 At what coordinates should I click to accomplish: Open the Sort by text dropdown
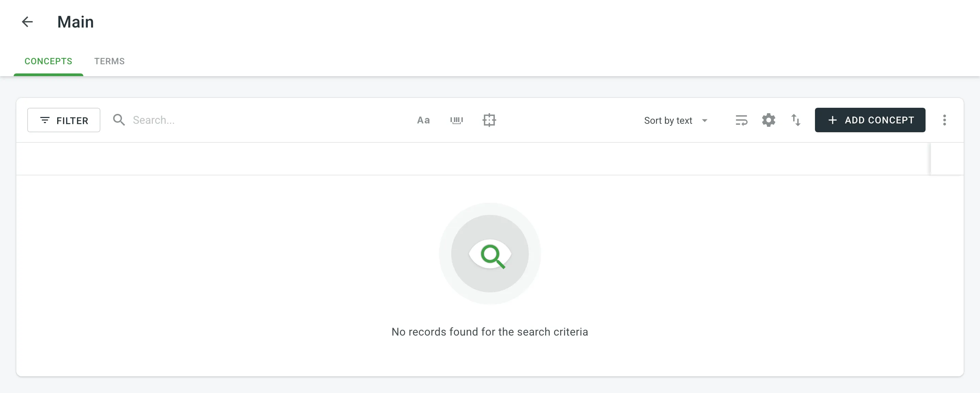point(675,120)
